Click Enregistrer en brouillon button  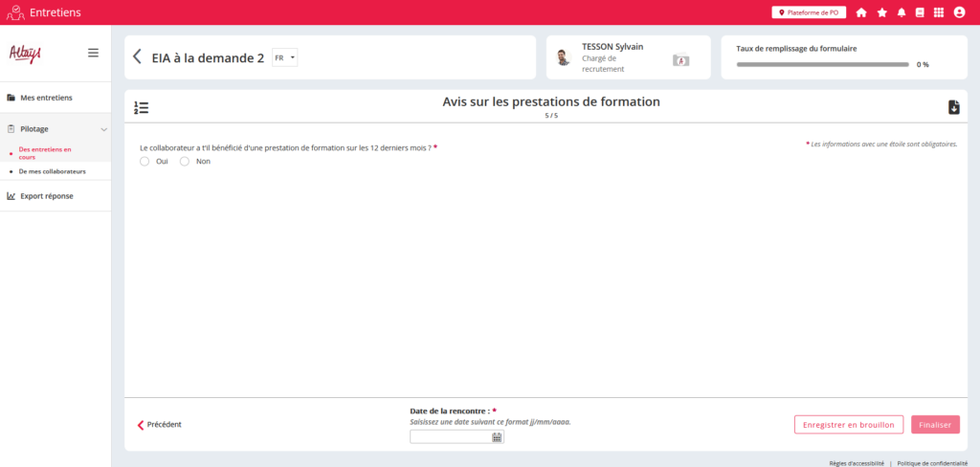[x=848, y=425]
